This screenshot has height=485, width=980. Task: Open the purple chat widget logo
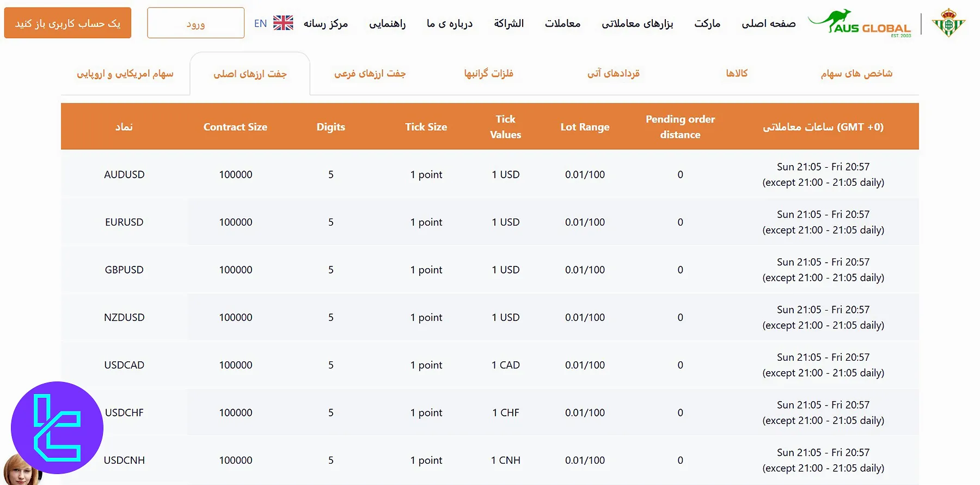[57, 428]
